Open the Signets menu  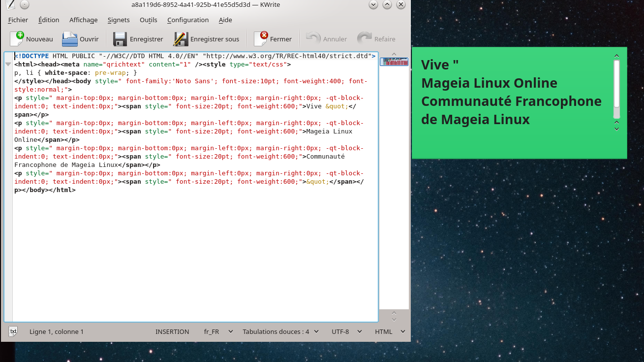click(119, 20)
